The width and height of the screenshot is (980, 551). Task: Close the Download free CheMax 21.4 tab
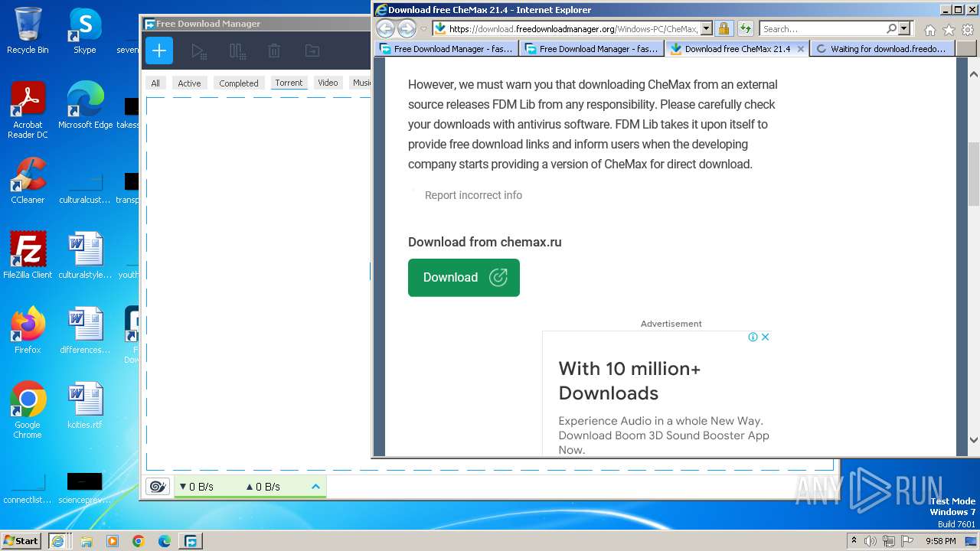click(x=801, y=48)
